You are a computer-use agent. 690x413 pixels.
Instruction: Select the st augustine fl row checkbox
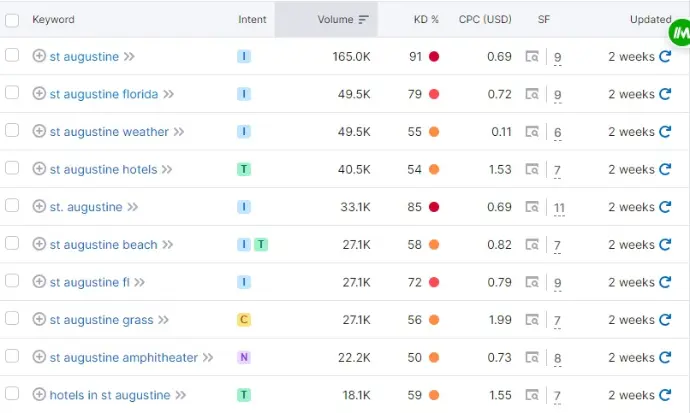pos(12,282)
